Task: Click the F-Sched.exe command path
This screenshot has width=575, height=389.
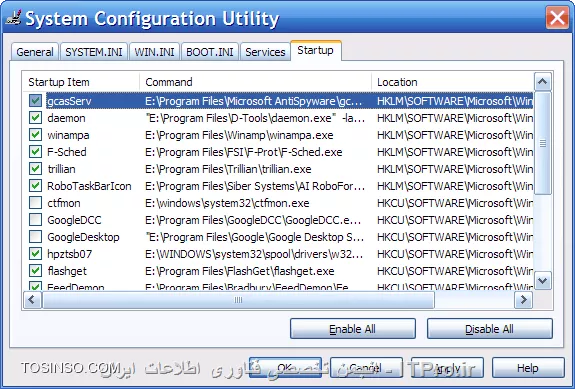Action: tap(243, 152)
